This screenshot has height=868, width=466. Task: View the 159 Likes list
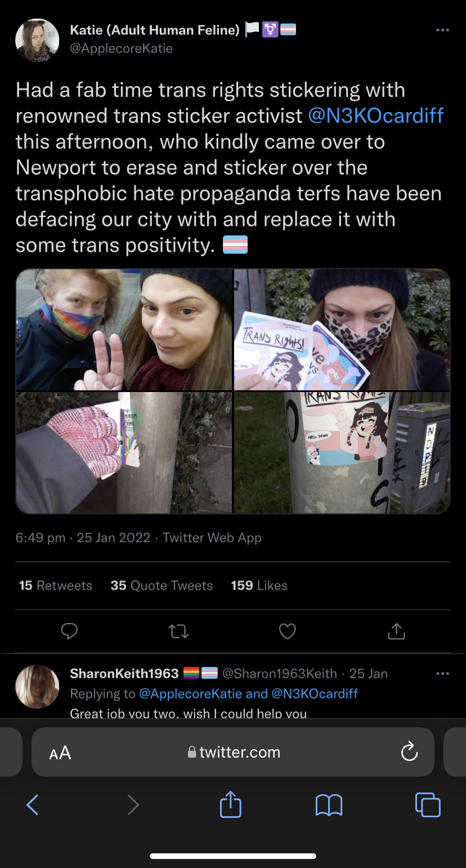click(259, 585)
